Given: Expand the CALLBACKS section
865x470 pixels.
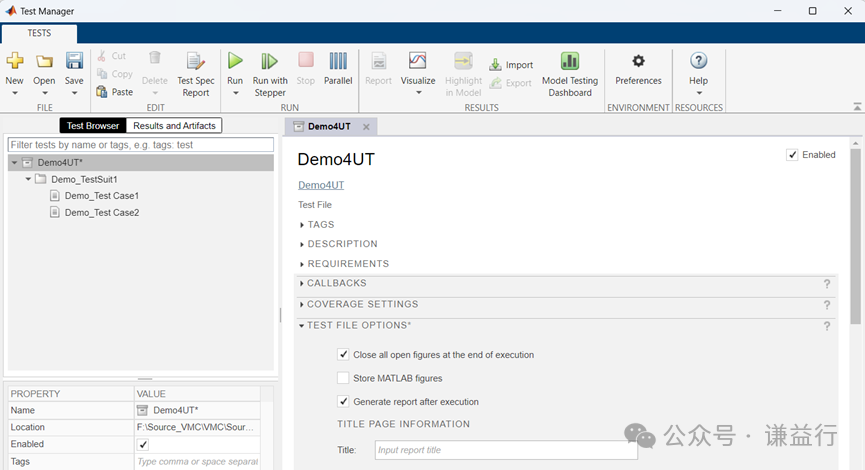Looking at the screenshot, I should click(301, 284).
